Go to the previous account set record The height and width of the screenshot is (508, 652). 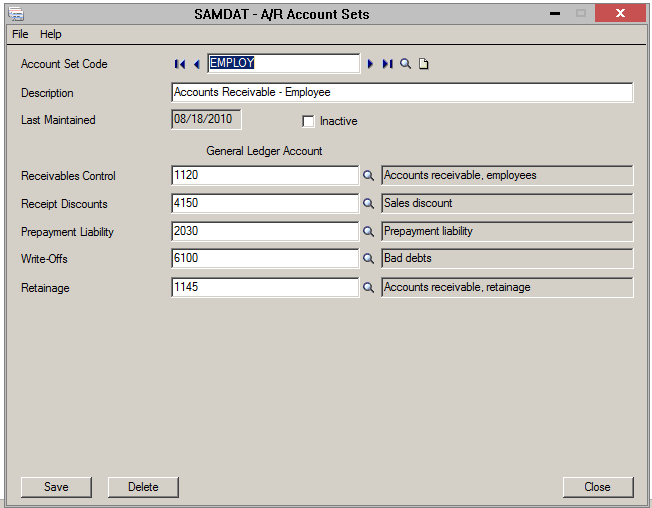[196, 64]
